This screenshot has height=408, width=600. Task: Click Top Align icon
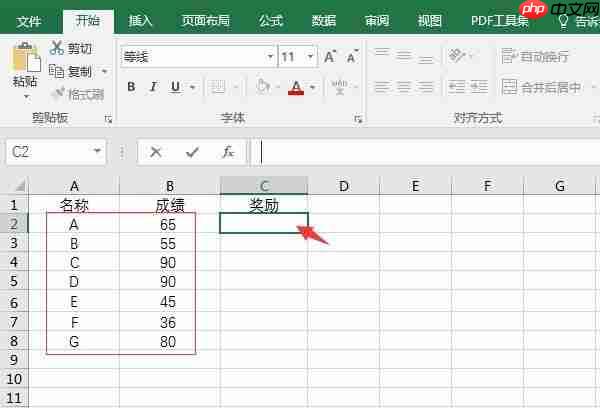[381, 55]
